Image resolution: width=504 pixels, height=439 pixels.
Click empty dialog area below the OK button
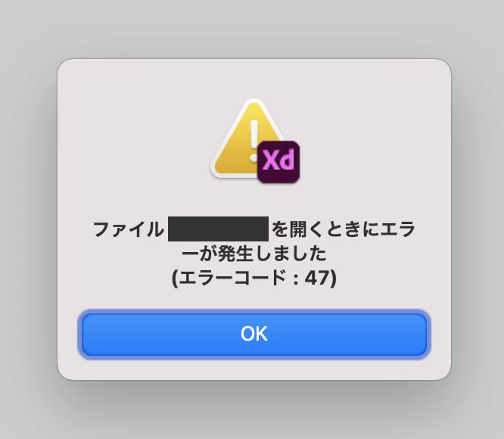click(x=254, y=368)
